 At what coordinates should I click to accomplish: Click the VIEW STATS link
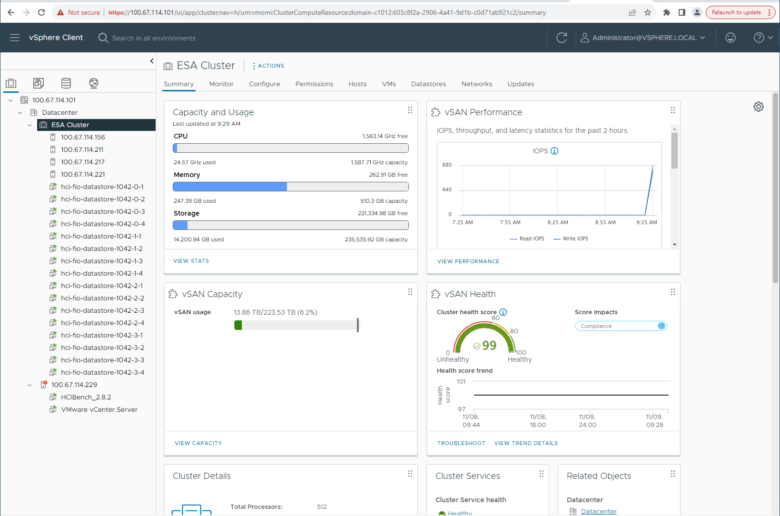(x=191, y=261)
